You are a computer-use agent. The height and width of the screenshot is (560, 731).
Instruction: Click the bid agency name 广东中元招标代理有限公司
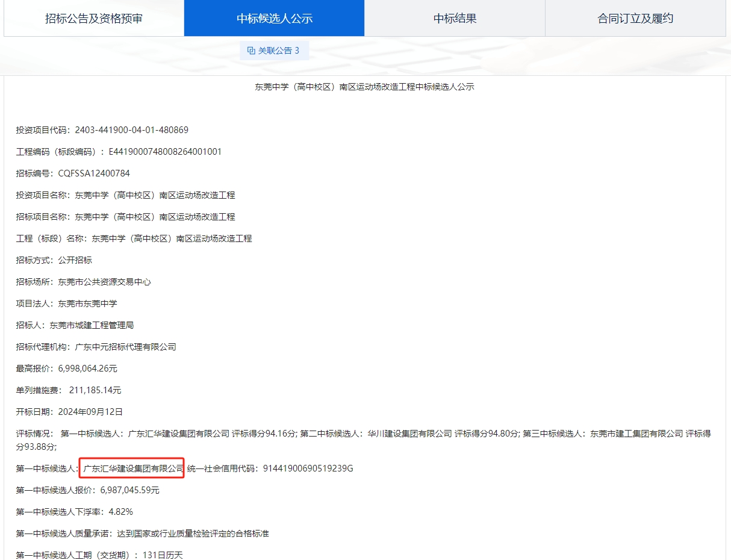[x=125, y=347]
